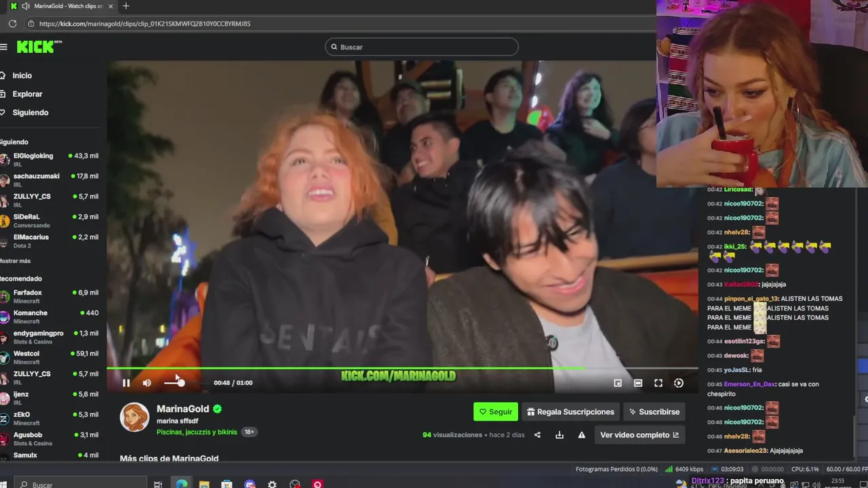Download the clip via download icon

559,435
